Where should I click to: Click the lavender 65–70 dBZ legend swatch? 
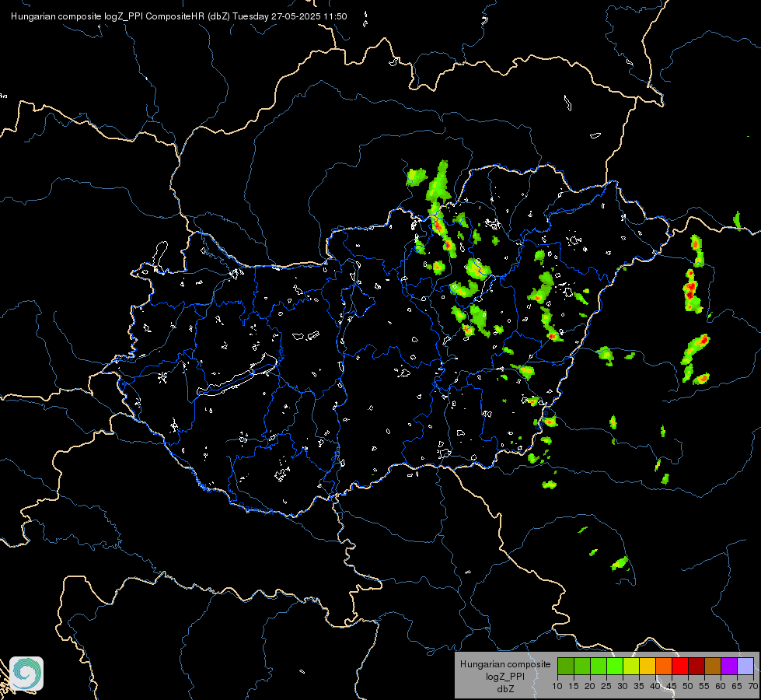coord(745,666)
